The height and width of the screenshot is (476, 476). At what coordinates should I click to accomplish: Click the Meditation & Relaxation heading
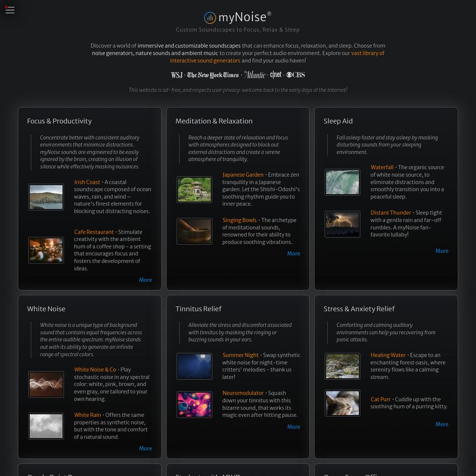pos(214,121)
